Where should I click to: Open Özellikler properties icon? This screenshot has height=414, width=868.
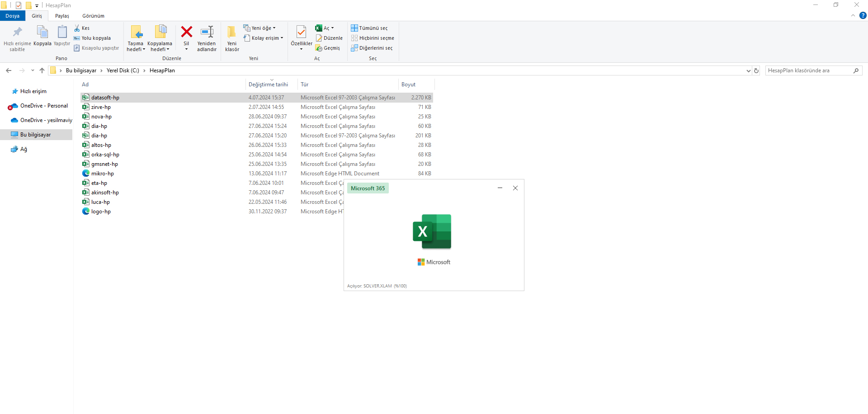(x=301, y=32)
